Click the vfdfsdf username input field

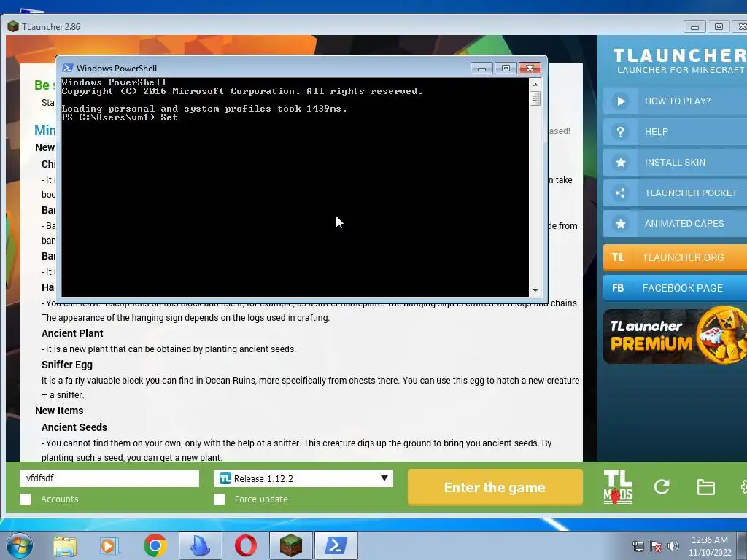click(109, 478)
